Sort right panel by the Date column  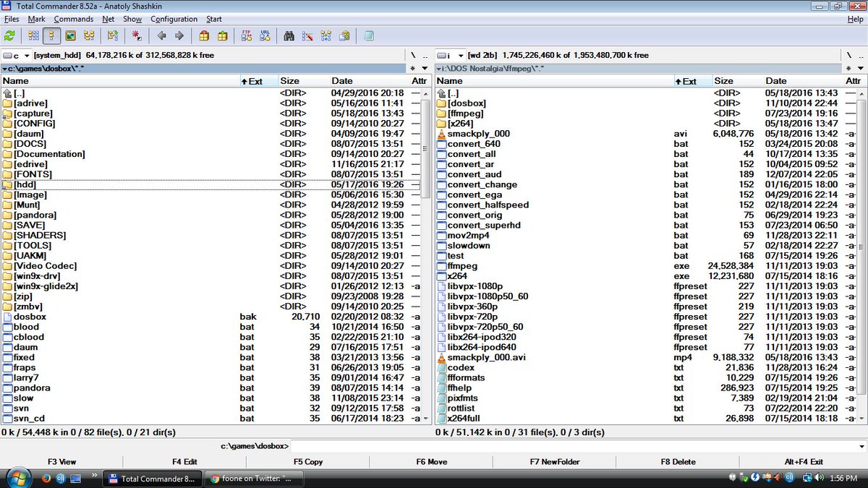point(803,81)
